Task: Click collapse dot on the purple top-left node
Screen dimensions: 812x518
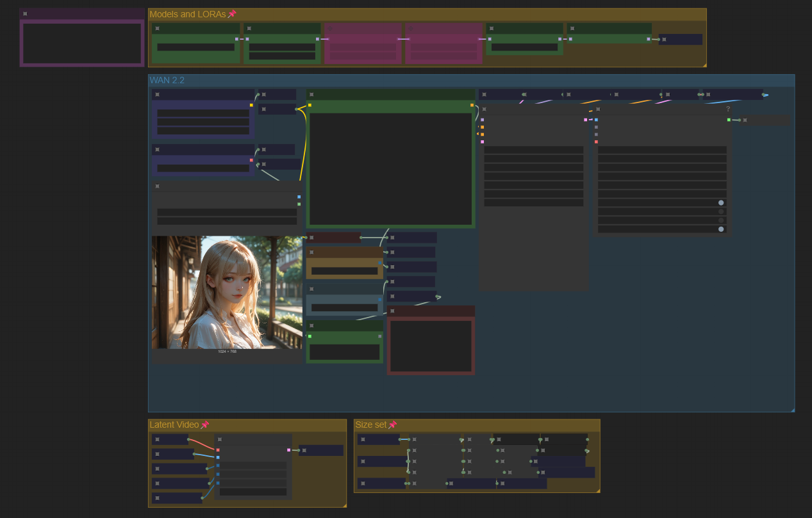Action: 25,13
